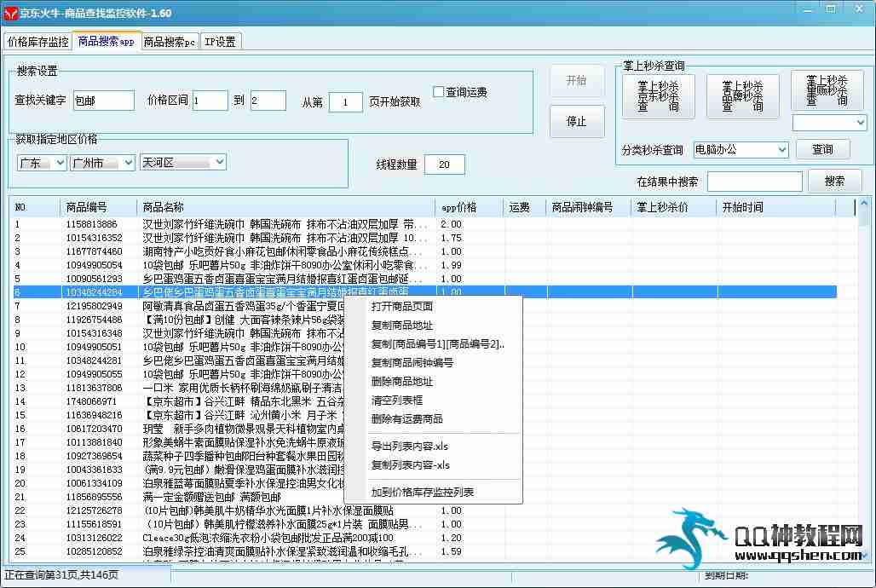Click the 线程数量 input field

[x=444, y=164]
